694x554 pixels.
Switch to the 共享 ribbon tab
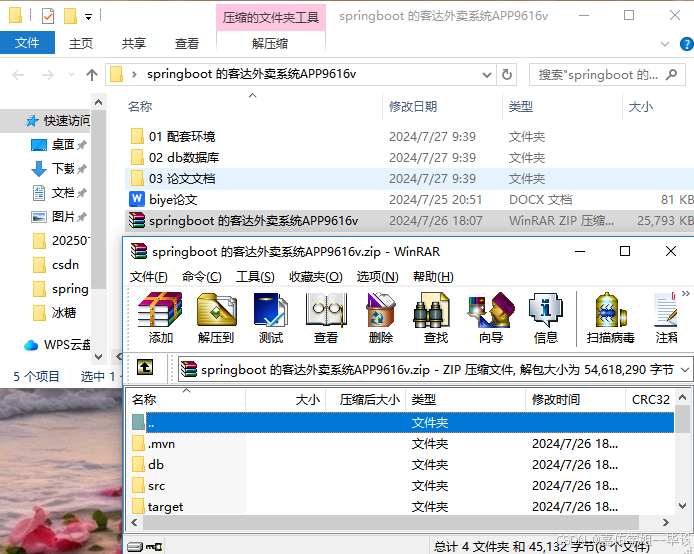(x=134, y=43)
